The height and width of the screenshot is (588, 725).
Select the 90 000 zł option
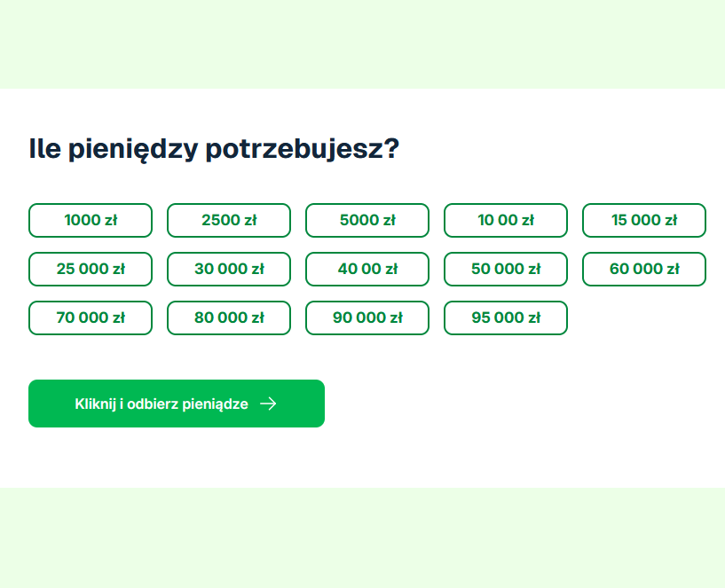point(366,318)
